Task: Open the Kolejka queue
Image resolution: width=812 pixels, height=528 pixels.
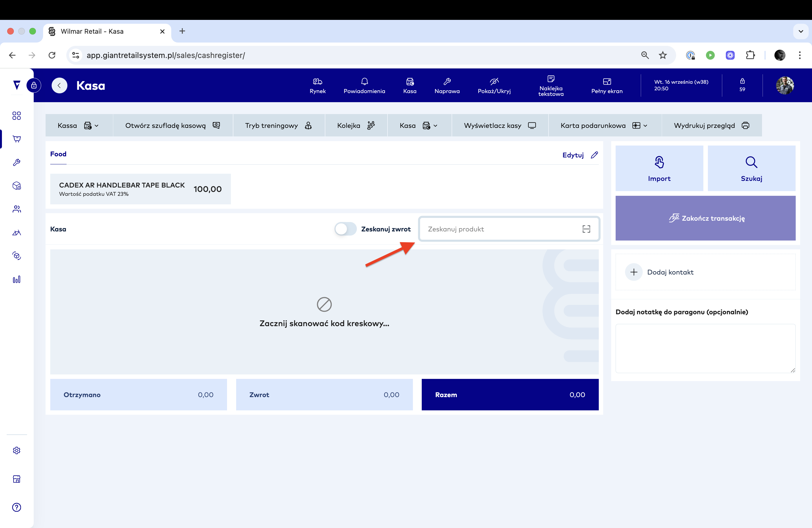Action: point(356,125)
